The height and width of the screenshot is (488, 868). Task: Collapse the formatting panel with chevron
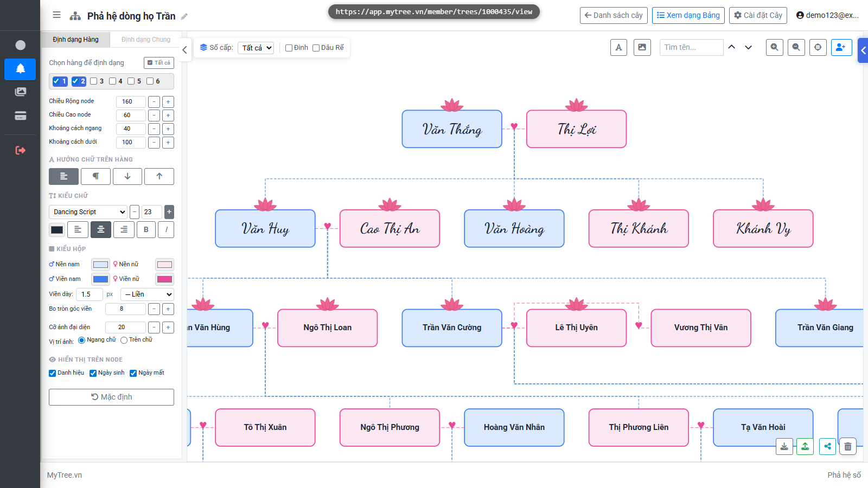(184, 50)
